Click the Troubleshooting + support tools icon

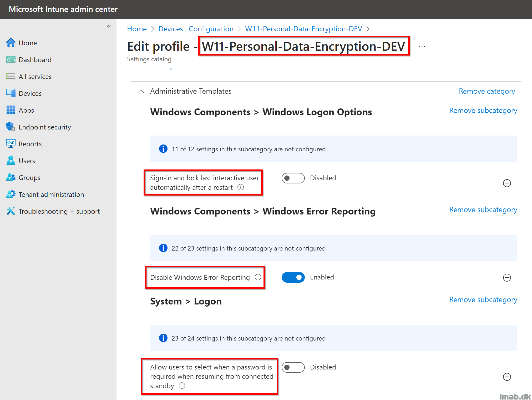point(11,211)
